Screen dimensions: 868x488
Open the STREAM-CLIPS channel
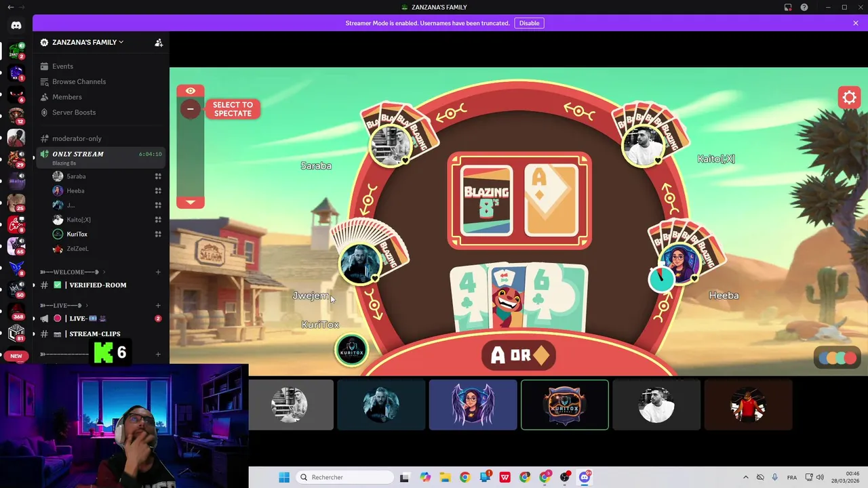tap(94, 333)
